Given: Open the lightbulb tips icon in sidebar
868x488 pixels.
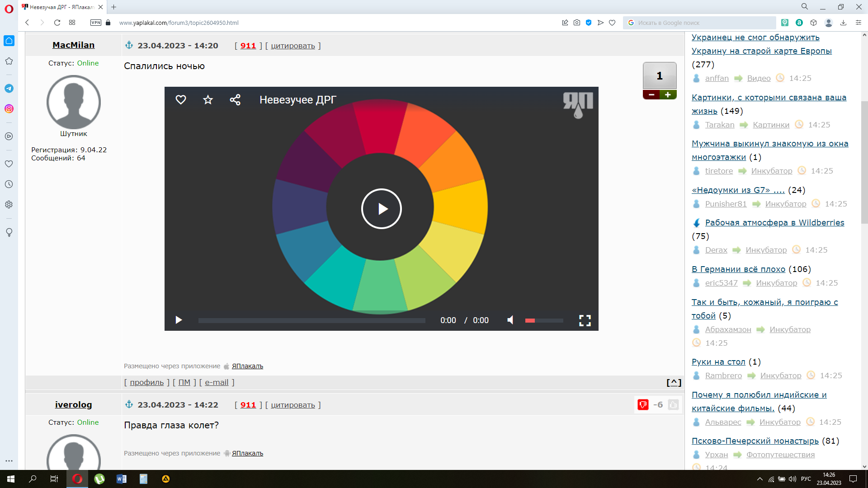Looking at the screenshot, I should [9, 232].
